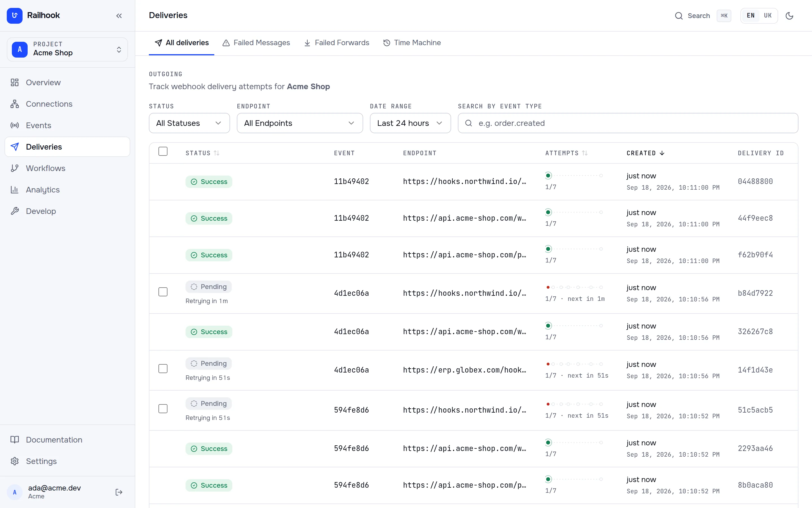812x508 pixels.
Task: Click the Connections network icon
Action: (14, 104)
